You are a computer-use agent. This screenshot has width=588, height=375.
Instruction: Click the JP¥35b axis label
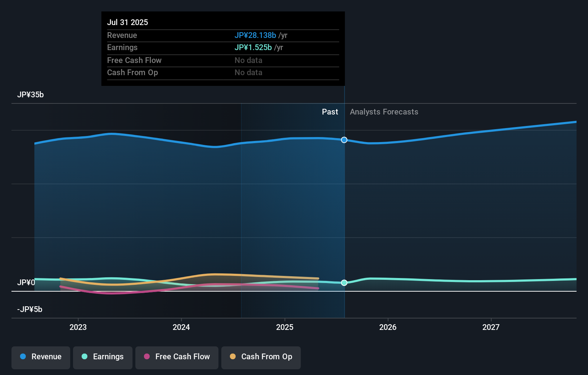click(30, 95)
